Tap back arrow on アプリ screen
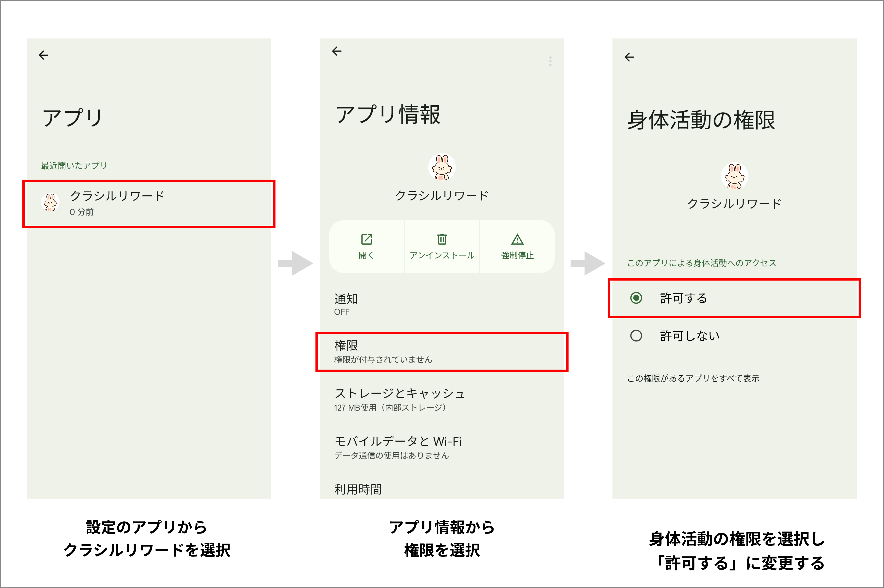The width and height of the screenshot is (884, 588). [44, 55]
